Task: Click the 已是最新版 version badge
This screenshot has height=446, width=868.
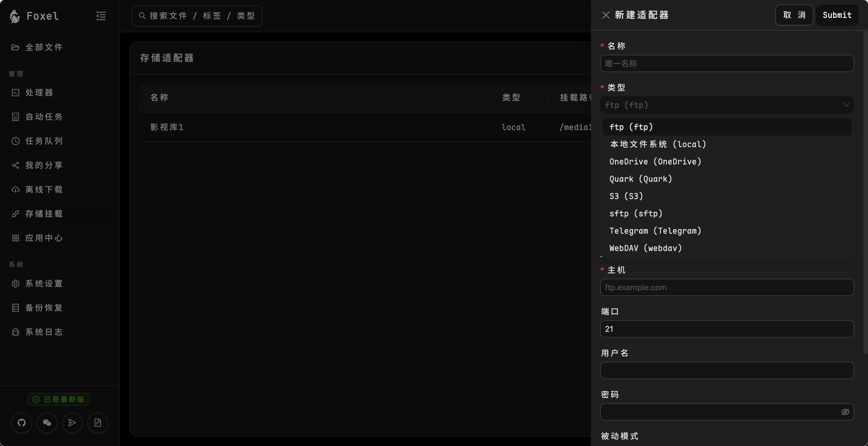Action: point(58,400)
